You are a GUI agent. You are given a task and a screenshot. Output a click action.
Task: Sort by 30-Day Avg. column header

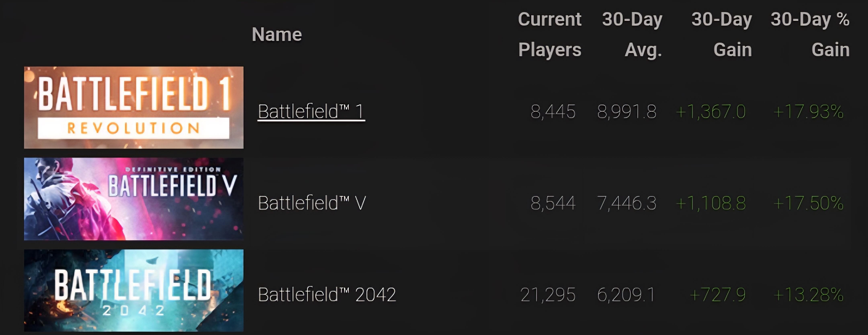632,34
